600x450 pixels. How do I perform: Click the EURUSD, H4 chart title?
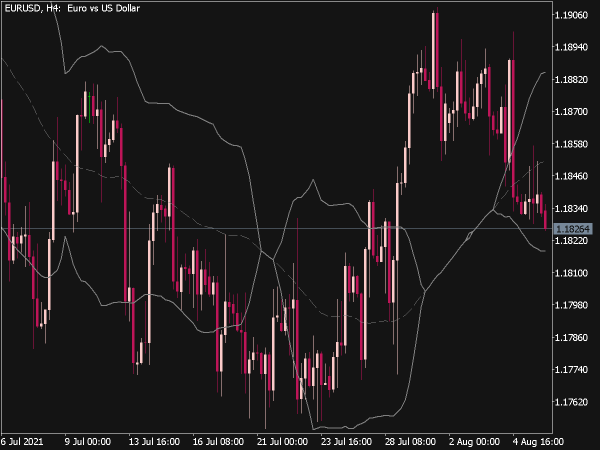click(x=72, y=8)
